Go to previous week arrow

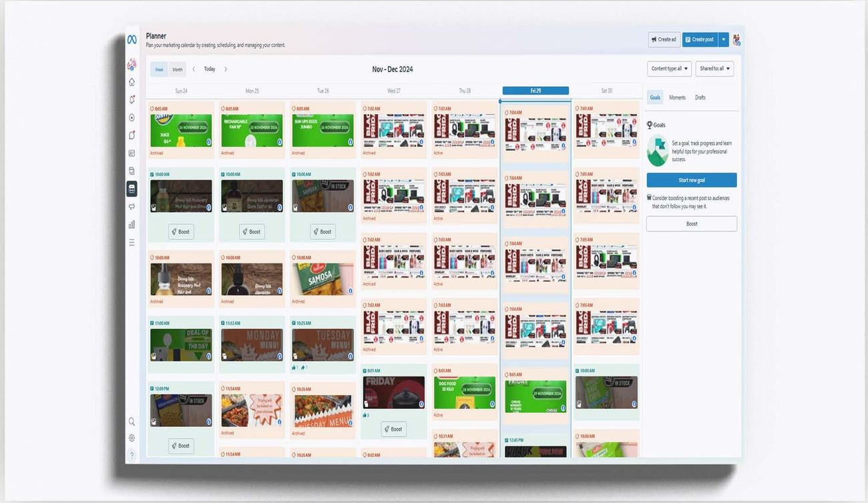[194, 69]
